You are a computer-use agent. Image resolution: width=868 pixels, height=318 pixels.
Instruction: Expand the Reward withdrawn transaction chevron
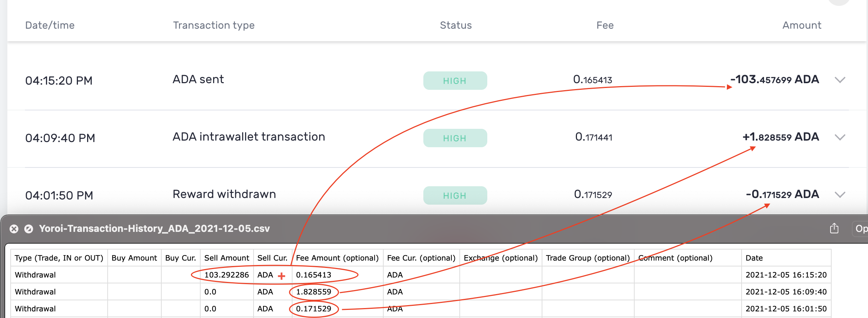coord(840,195)
